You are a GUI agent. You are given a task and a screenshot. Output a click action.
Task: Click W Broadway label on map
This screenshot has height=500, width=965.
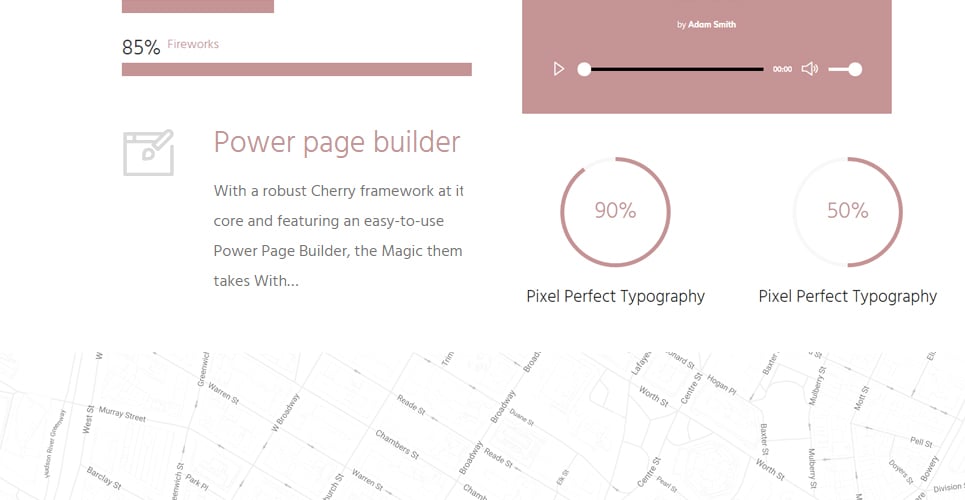pos(285,414)
